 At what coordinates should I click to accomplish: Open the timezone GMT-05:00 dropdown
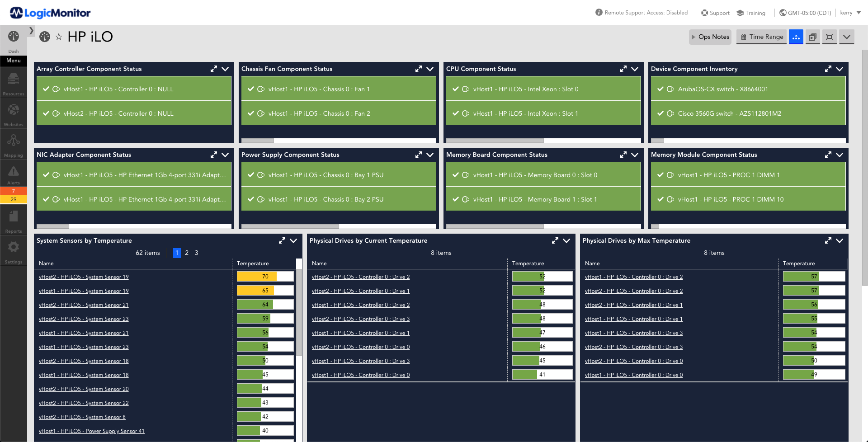[x=805, y=13]
